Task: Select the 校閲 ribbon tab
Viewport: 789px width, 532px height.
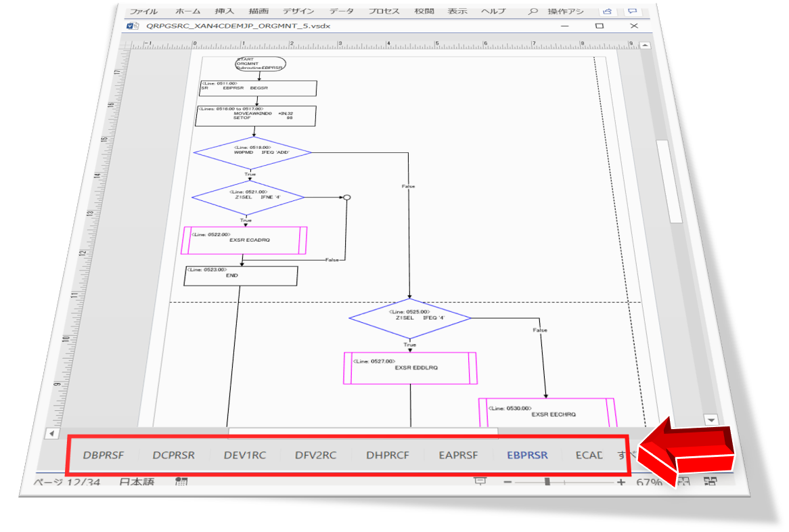Action: pos(424,11)
